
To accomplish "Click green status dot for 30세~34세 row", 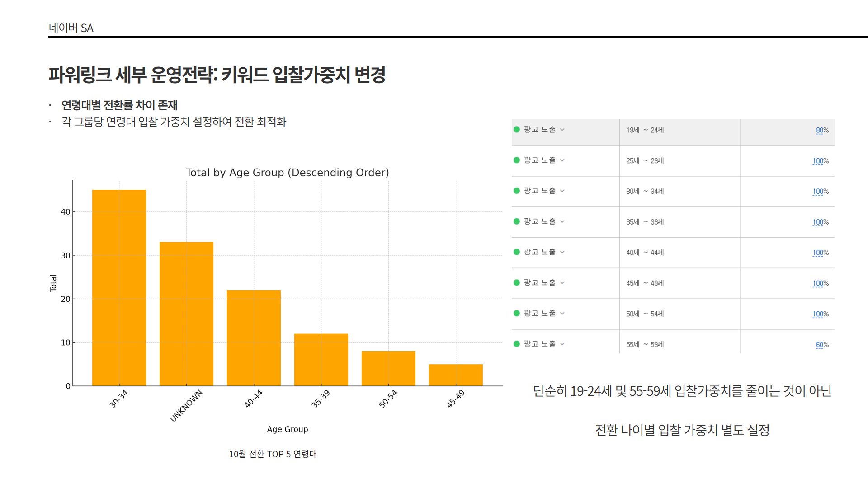I will pos(517,191).
